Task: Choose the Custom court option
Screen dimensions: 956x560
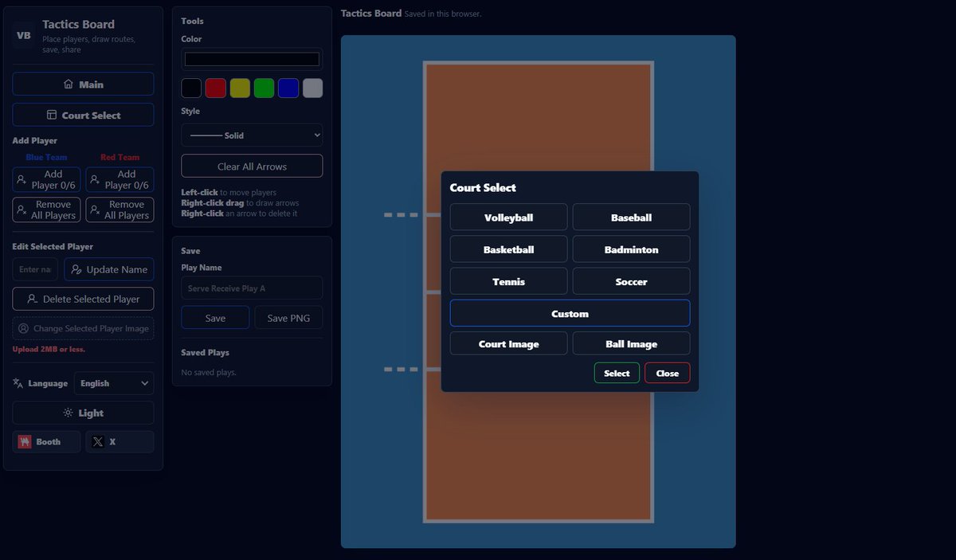Action: click(x=570, y=313)
